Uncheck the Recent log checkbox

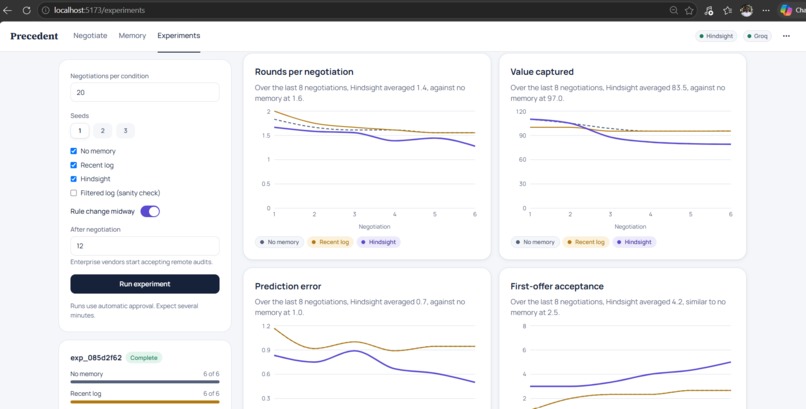point(74,165)
